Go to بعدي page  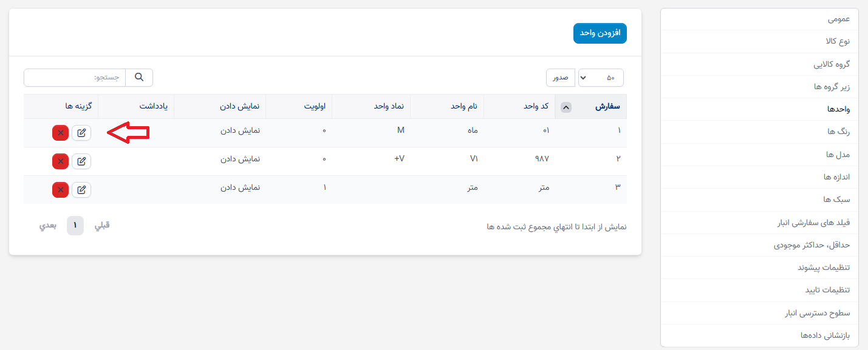(x=49, y=225)
